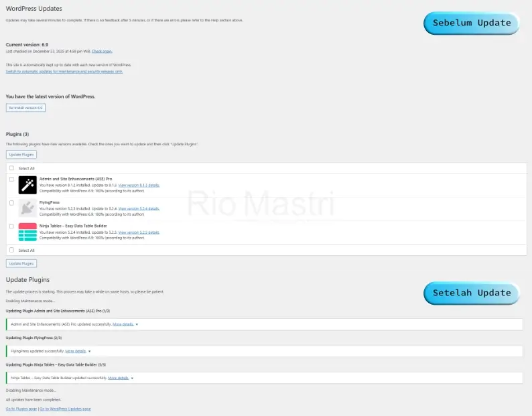Viewport: 532px width, 416px height.
Task: Expand details arrow for ASE Pro update result
Action: (x=137, y=324)
